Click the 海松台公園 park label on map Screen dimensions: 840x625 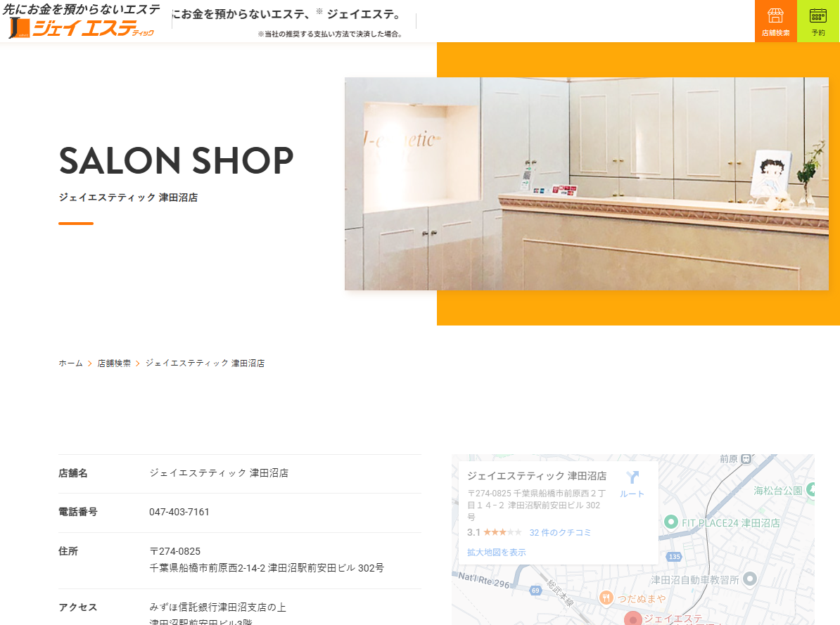[778, 490]
